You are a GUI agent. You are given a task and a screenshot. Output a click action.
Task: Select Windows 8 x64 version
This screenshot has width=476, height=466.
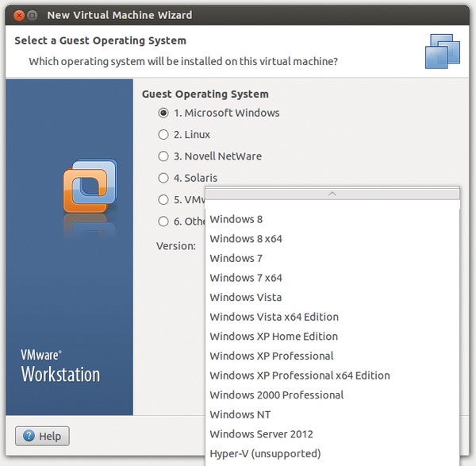[332, 239]
